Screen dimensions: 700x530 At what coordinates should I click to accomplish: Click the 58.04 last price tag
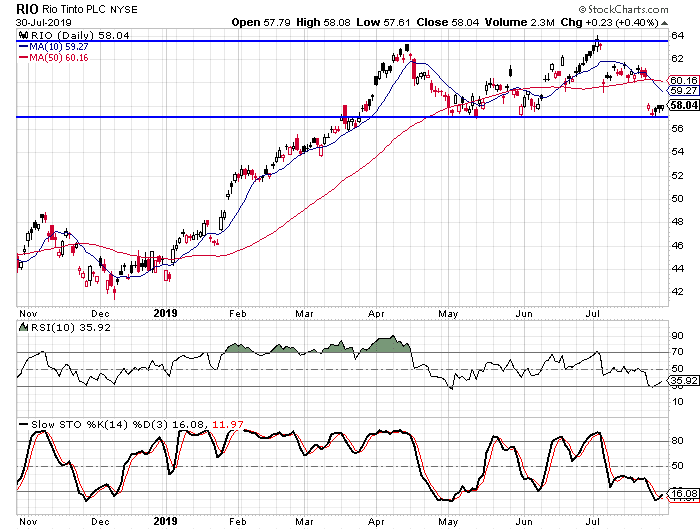683,105
